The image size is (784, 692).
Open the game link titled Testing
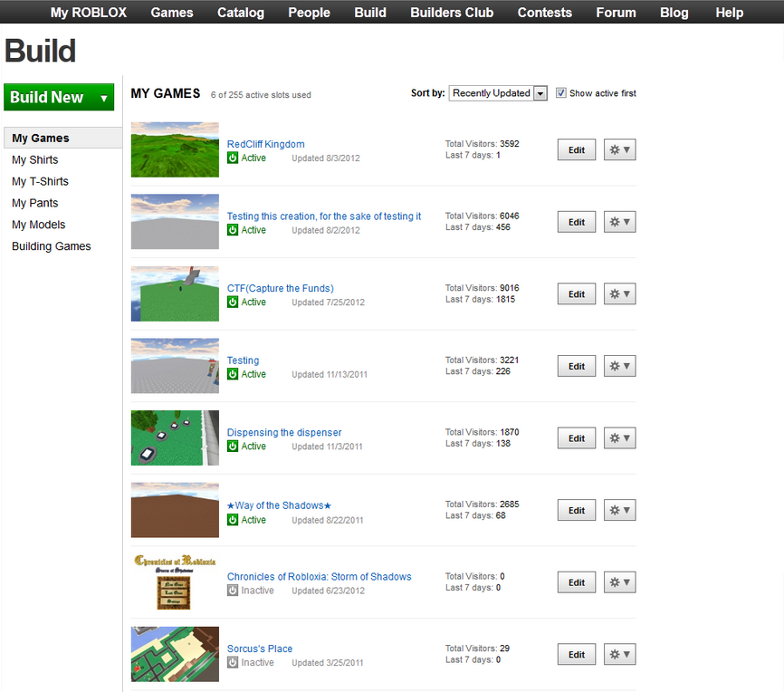[243, 360]
